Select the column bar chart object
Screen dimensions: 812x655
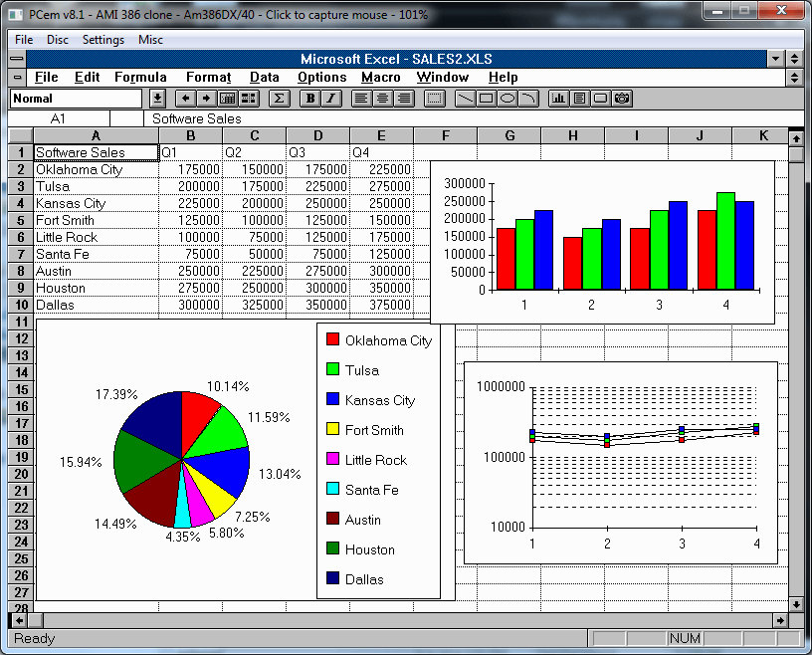[602, 242]
